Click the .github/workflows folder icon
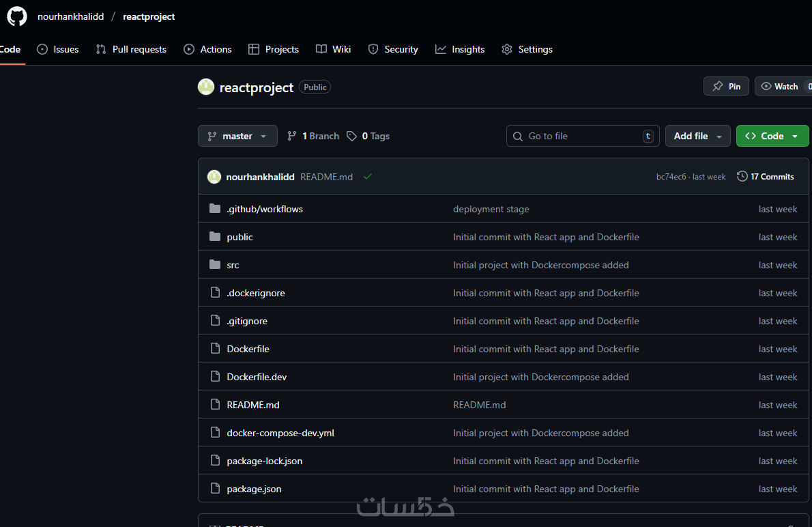 (x=215, y=209)
